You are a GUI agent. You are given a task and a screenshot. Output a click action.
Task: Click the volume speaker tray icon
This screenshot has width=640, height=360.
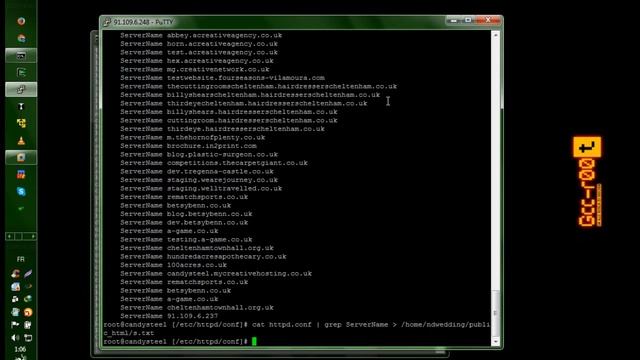pos(15,338)
